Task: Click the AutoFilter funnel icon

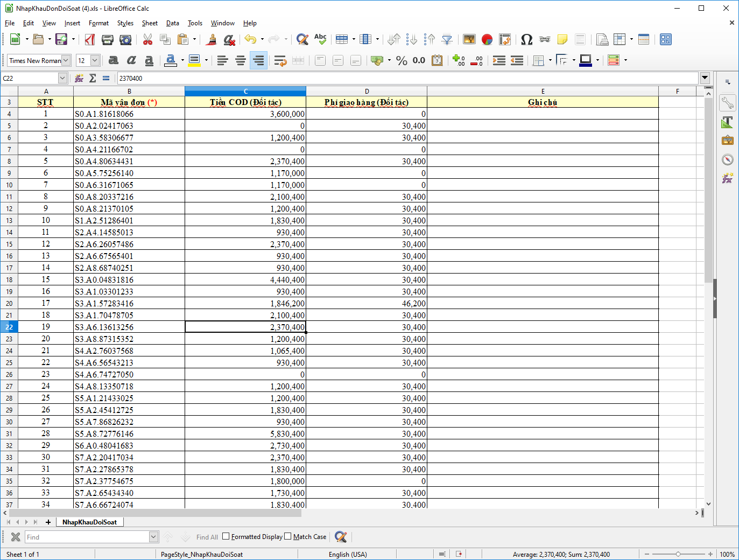Action: pos(447,39)
